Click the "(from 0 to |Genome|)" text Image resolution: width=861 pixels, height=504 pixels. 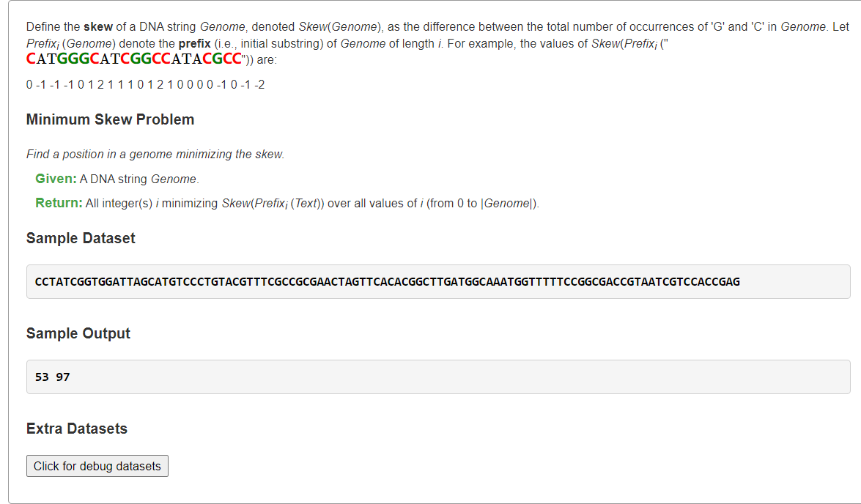coord(483,203)
